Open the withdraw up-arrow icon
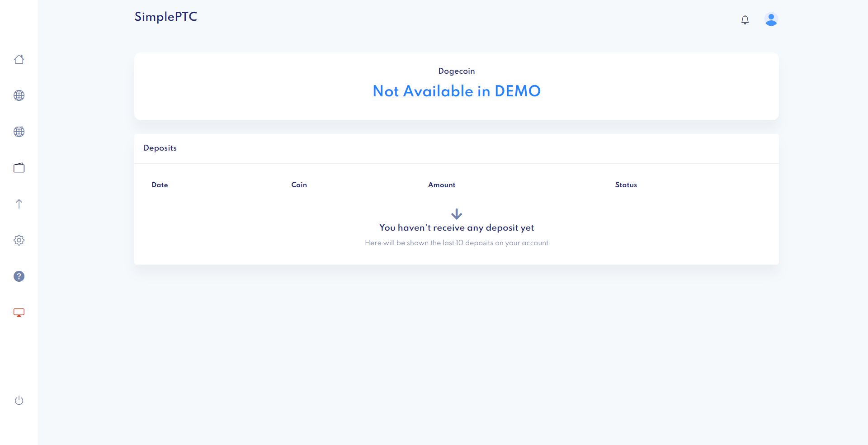 (19, 204)
